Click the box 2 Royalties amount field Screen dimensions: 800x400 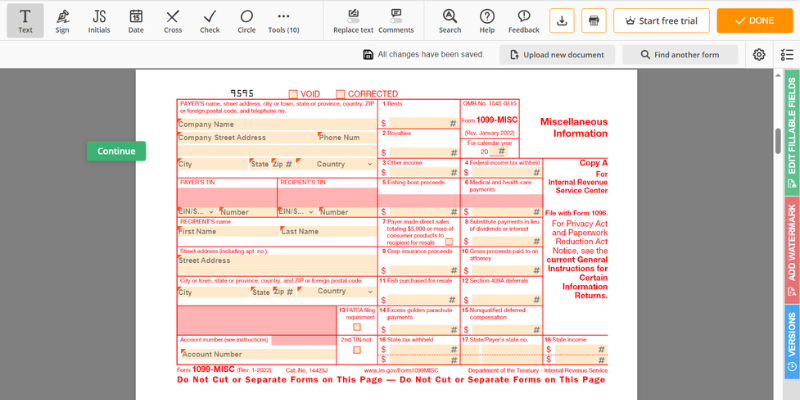pos(423,153)
